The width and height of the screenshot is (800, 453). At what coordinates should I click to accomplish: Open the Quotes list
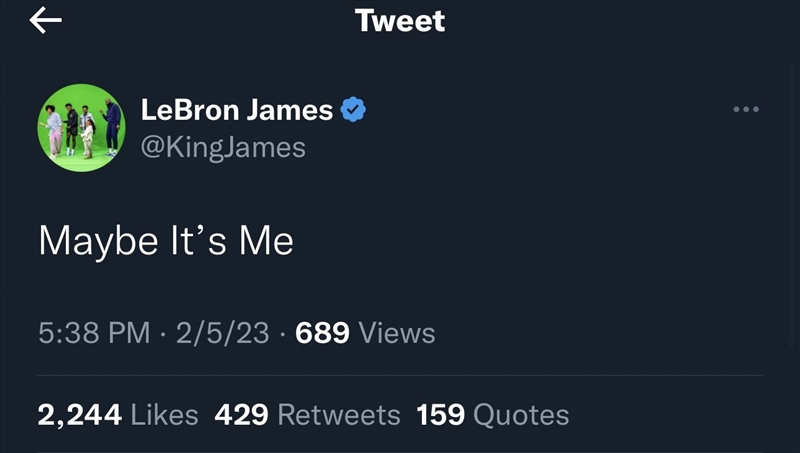[x=521, y=414]
